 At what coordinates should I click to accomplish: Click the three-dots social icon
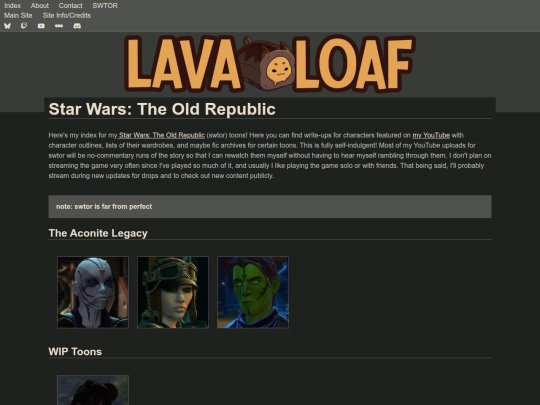59,26
